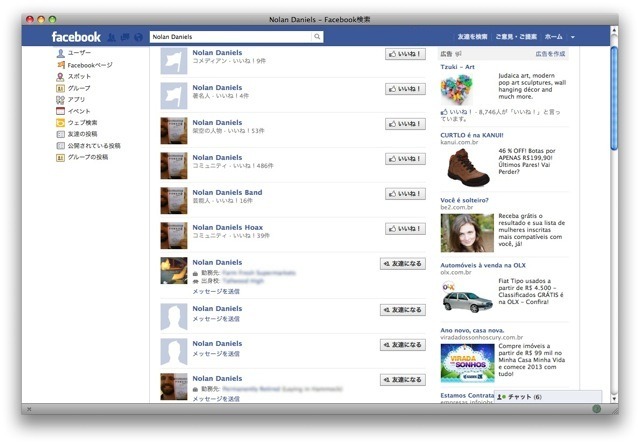Click the Facebook logo

[x=76, y=37]
